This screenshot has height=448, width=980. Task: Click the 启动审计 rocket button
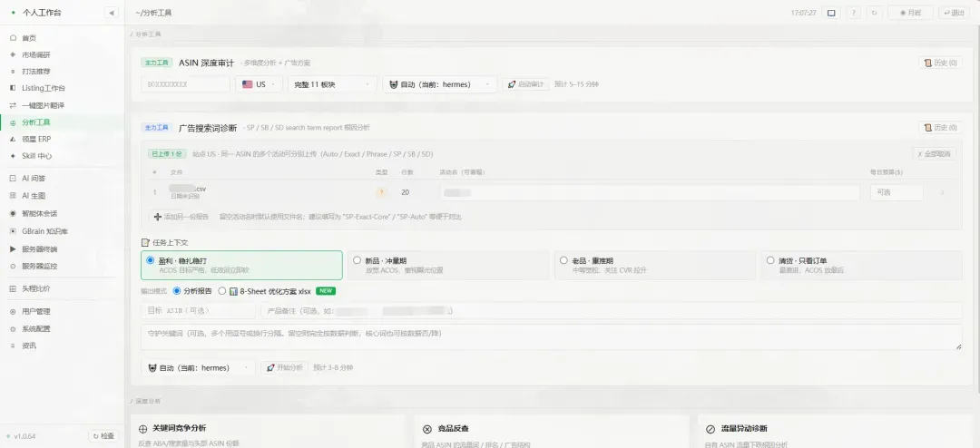coord(525,84)
